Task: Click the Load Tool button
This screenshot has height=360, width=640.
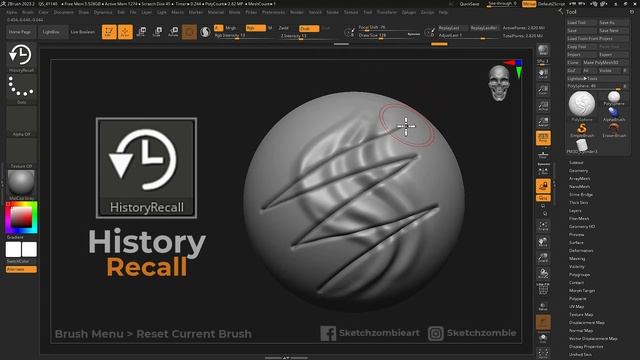Action: pyautogui.click(x=581, y=22)
